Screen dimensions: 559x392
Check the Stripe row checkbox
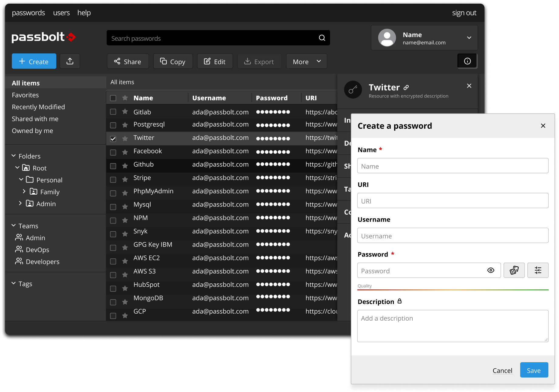click(113, 179)
